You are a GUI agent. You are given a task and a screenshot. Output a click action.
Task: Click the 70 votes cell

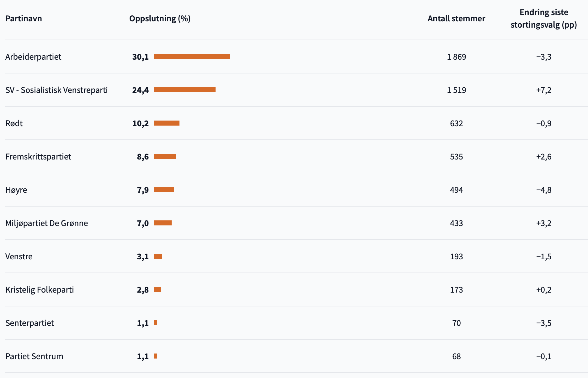[457, 323]
